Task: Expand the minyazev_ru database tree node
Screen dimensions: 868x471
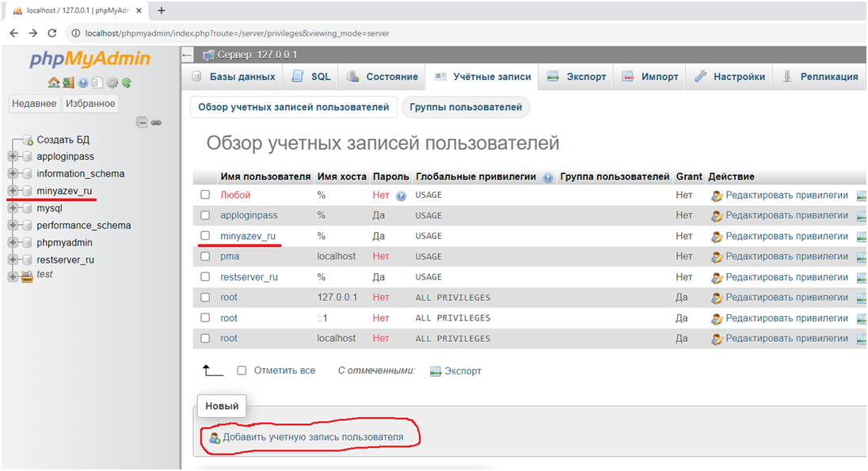Action: pyautogui.click(x=13, y=191)
